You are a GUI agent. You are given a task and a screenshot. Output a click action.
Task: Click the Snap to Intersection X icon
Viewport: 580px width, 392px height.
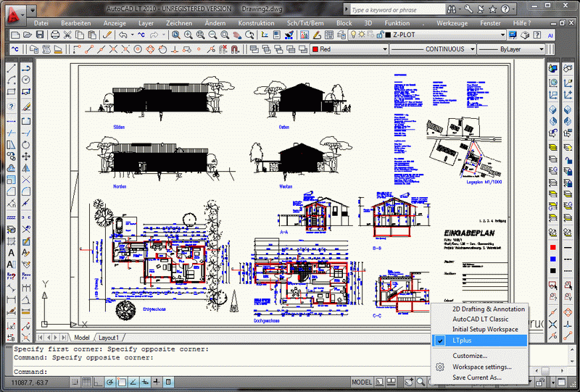click(x=114, y=49)
